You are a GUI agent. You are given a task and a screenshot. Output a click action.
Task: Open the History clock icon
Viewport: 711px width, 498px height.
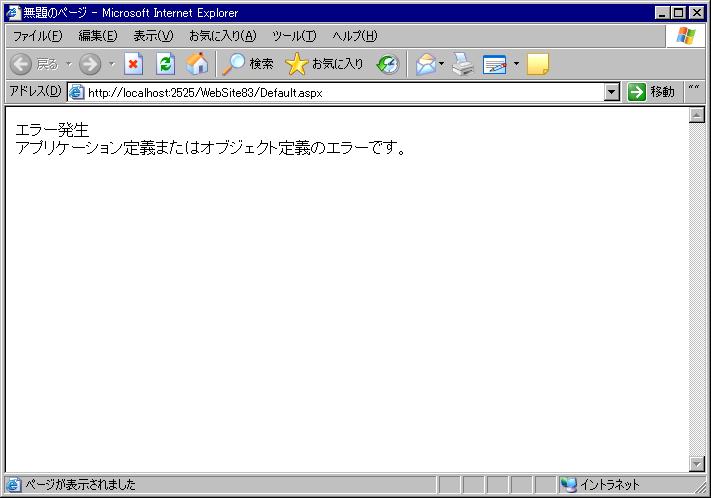click(388, 64)
